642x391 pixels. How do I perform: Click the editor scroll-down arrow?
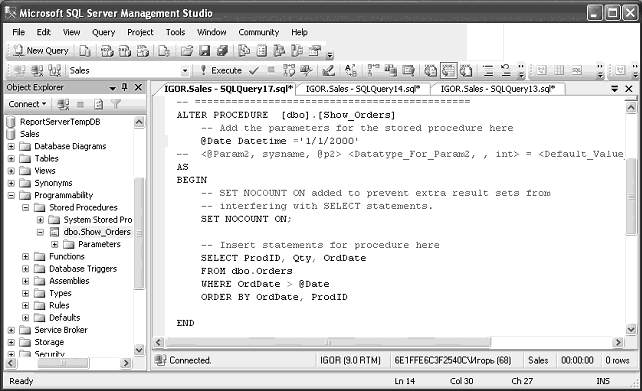pyautogui.click(x=631, y=329)
